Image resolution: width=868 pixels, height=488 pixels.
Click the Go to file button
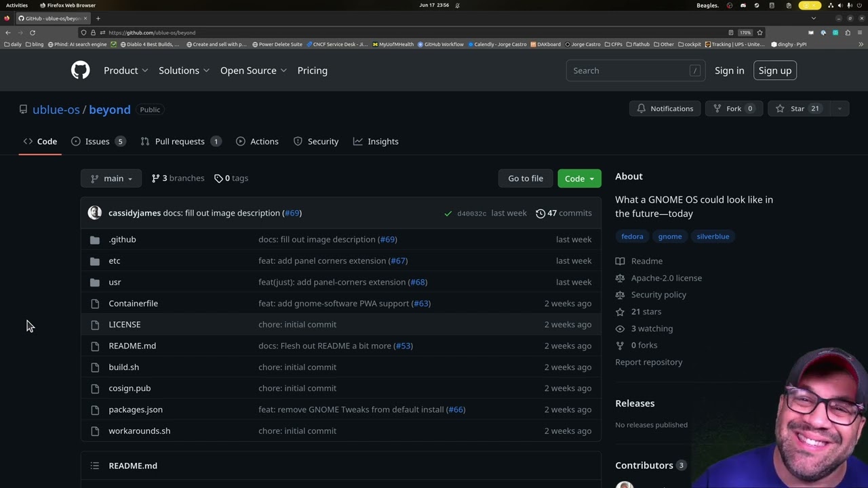coord(526,178)
